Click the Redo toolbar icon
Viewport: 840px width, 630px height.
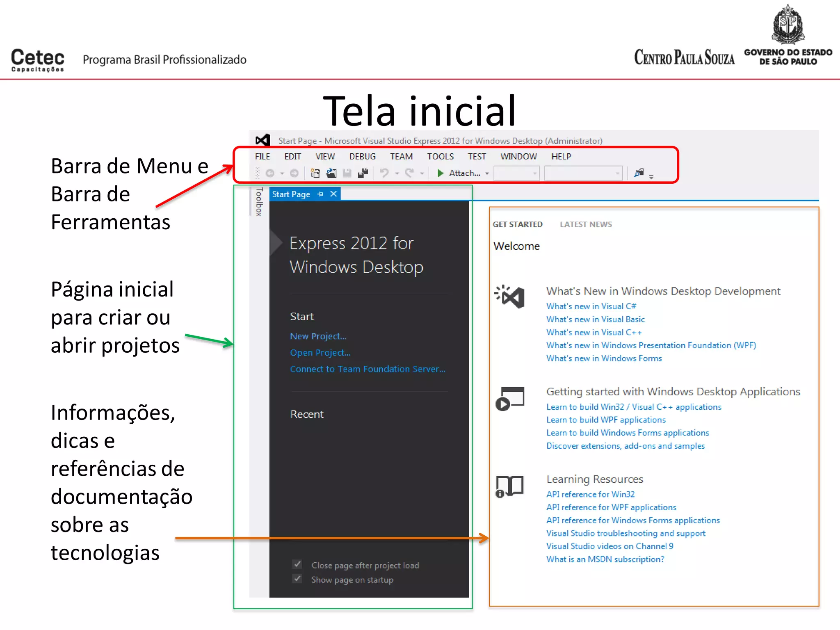tap(409, 173)
